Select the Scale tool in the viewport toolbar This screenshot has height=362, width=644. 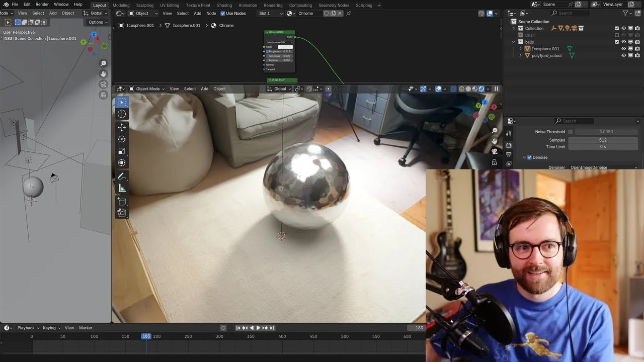121,151
